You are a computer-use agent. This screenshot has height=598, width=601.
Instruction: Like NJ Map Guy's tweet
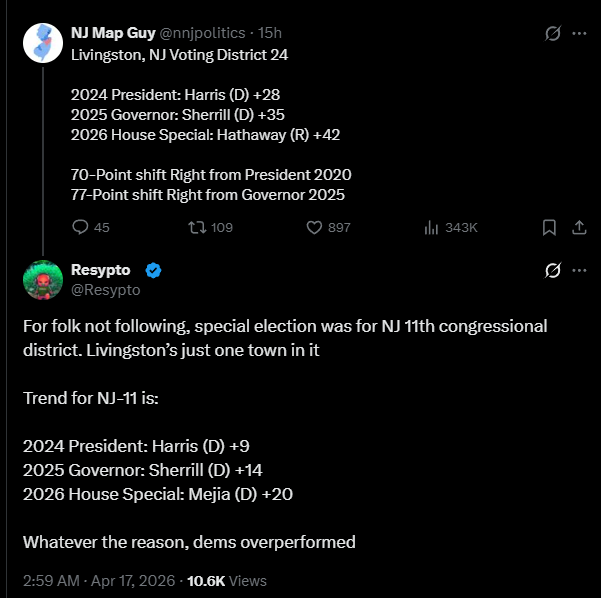[313, 228]
